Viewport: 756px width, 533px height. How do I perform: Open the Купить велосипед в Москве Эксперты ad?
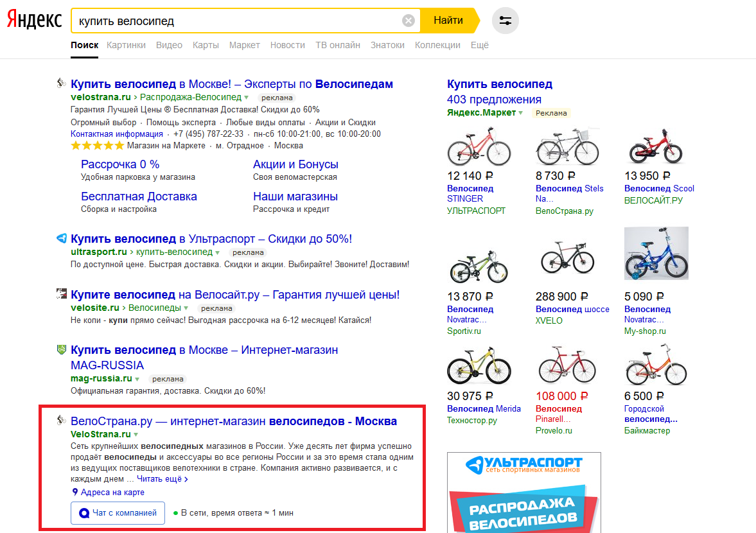coord(231,84)
